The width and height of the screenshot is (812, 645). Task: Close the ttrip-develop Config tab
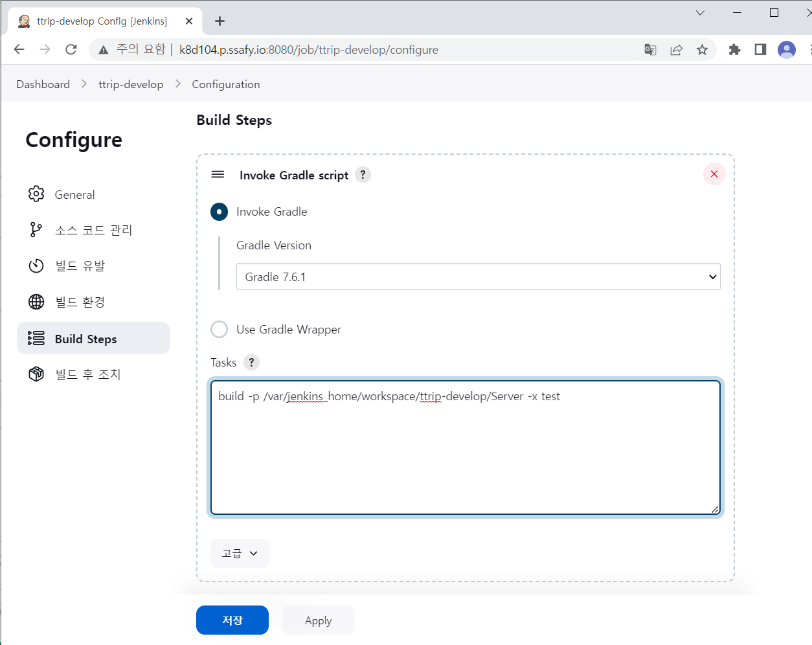(189, 21)
